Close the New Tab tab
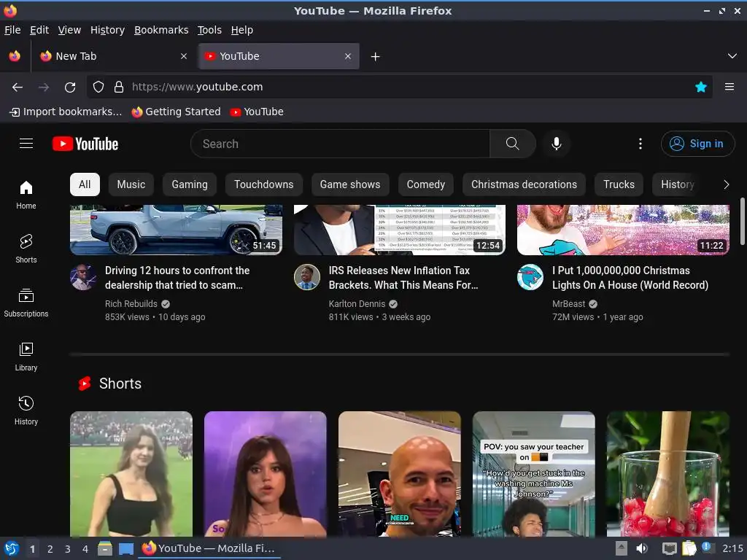 point(184,56)
